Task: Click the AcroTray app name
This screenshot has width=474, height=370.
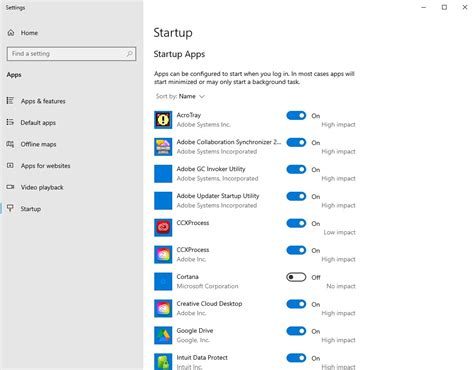Action: pyautogui.click(x=189, y=115)
